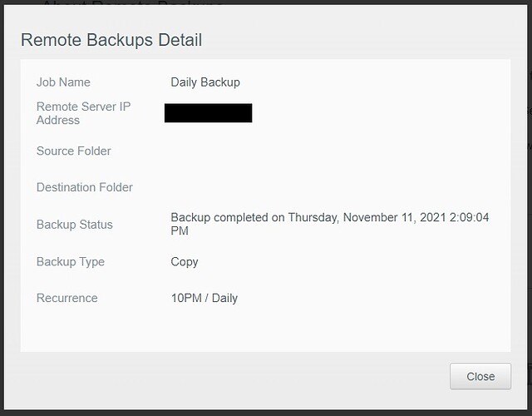Click the Source Folder label
Image resolution: width=532 pixels, height=416 pixels.
(x=74, y=151)
